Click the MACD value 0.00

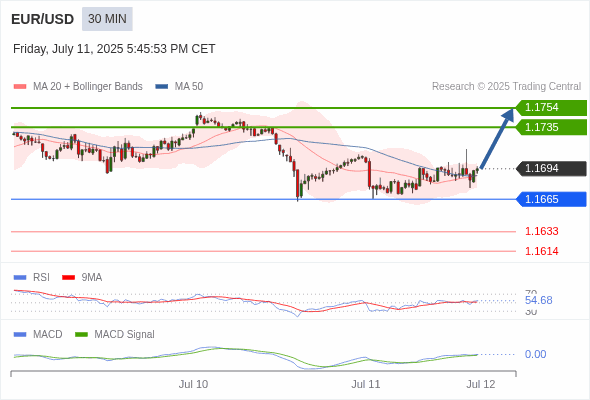click(x=535, y=354)
